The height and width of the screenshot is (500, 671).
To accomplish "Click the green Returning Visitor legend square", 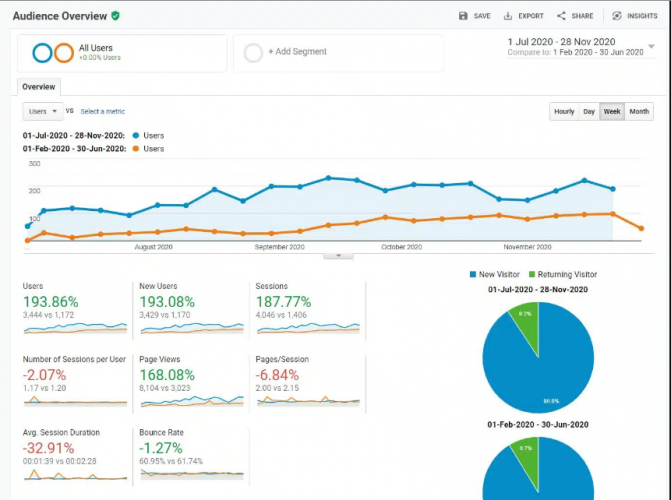I will (x=532, y=274).
